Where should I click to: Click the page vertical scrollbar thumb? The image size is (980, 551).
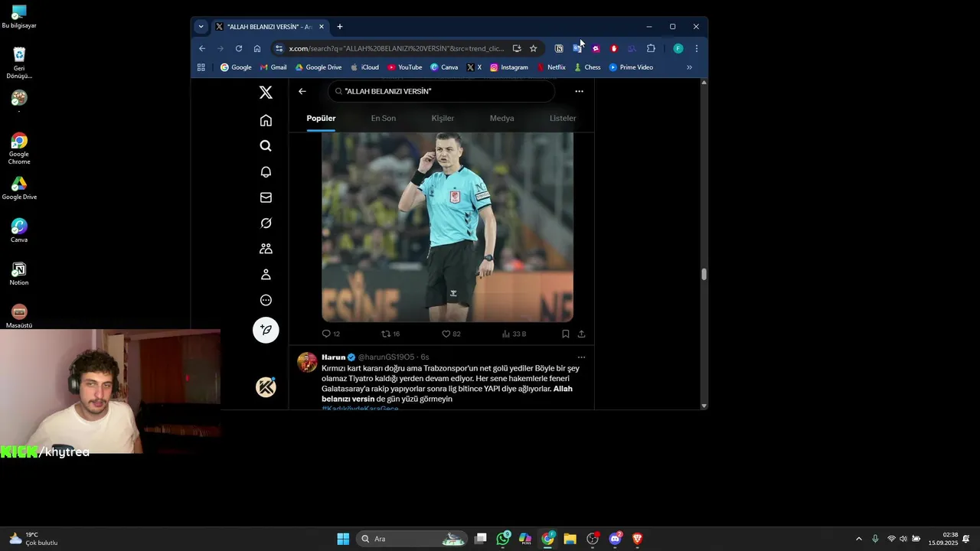click(704, 274)
